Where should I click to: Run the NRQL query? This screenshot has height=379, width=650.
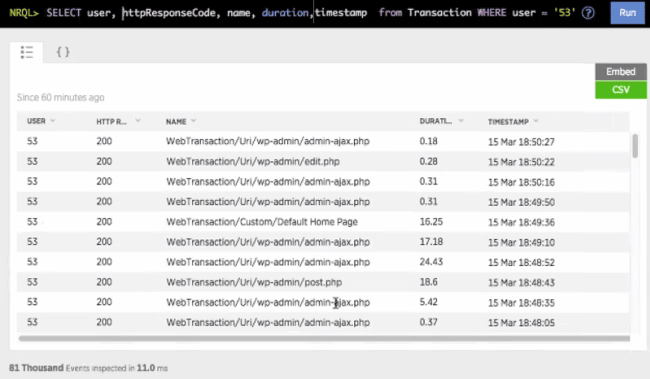627,12
